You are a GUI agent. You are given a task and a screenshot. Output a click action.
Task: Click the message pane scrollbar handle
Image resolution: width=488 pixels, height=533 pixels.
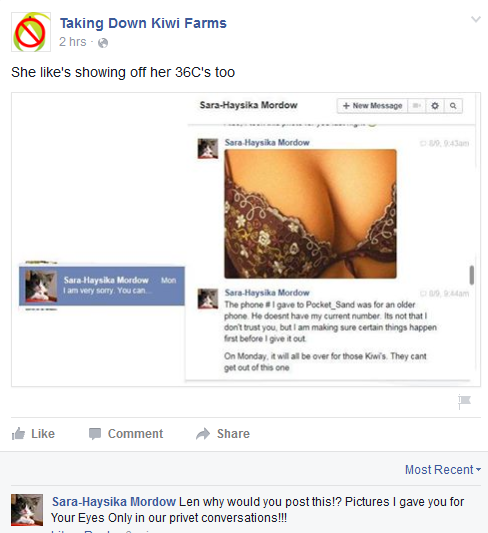coord(472,275)
